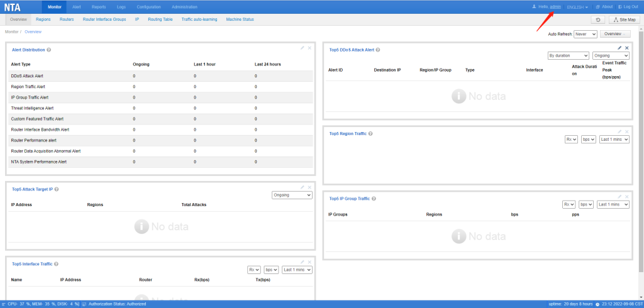Click the Overview breadcrumb link
644x308 pixels.
33,31
